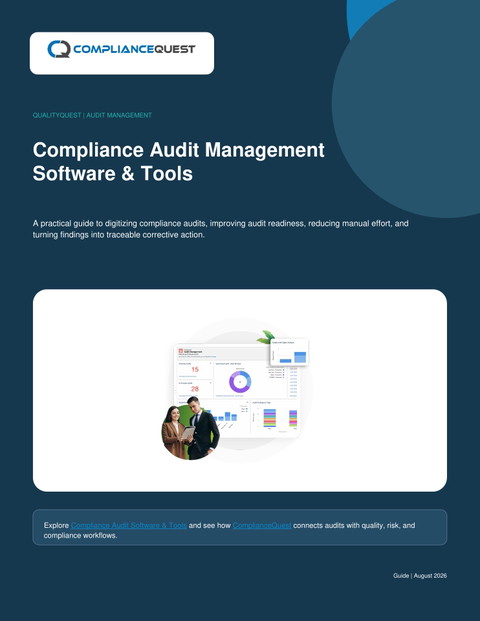Screen dimensions: 480x621
Task: Click the two people with tablet photo
Action: (x=190, y=429)
